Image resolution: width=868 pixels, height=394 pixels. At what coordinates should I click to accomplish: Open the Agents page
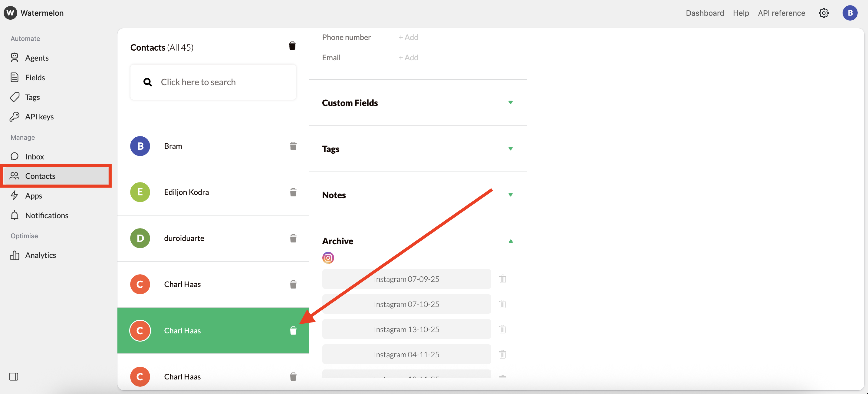click(x=37, y=58)
